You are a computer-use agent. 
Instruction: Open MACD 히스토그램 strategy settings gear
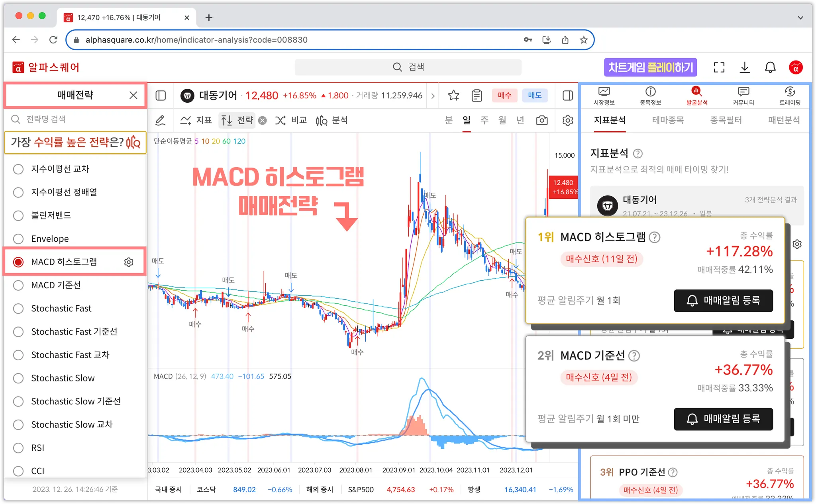(x=129, y=262)
